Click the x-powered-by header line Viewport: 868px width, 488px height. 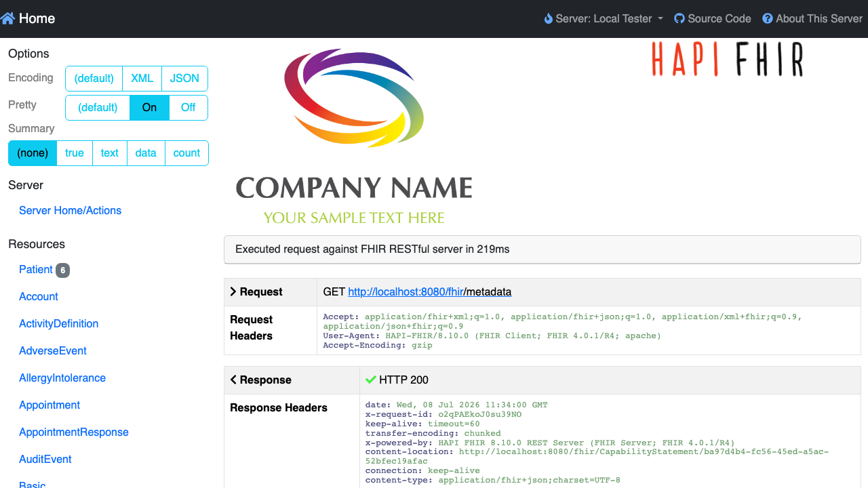pos(550,443)
